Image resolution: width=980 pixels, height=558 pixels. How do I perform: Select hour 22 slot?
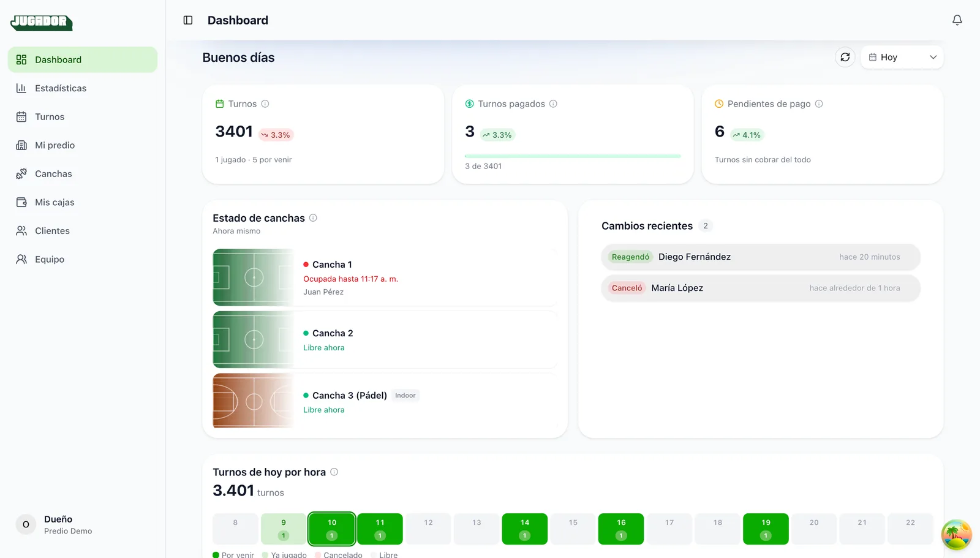click(x=910, y=529)
